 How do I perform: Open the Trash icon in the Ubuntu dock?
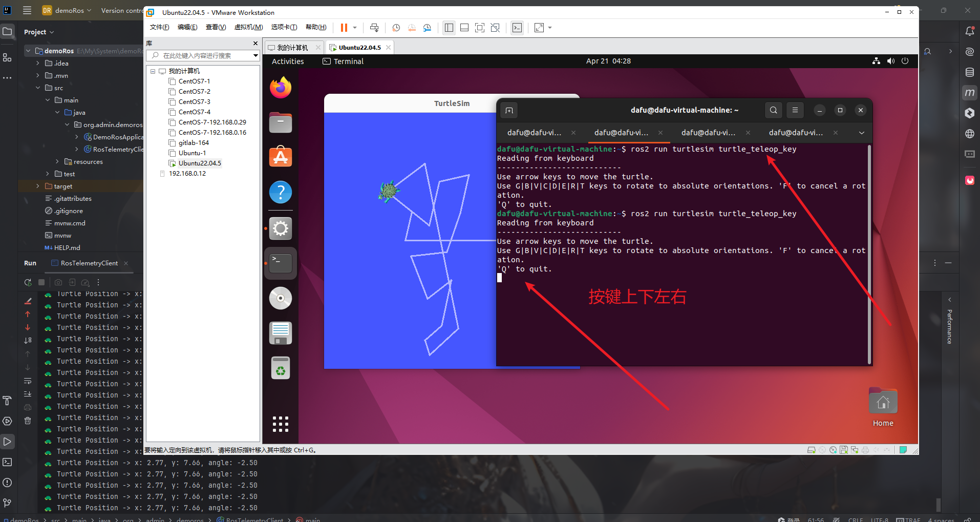click(x=281, y=368)
